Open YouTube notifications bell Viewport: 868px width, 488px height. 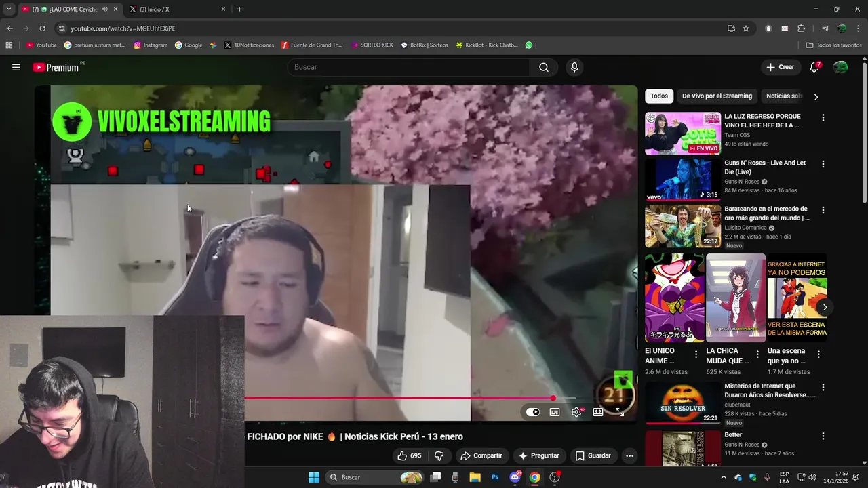tap(814, 67)
